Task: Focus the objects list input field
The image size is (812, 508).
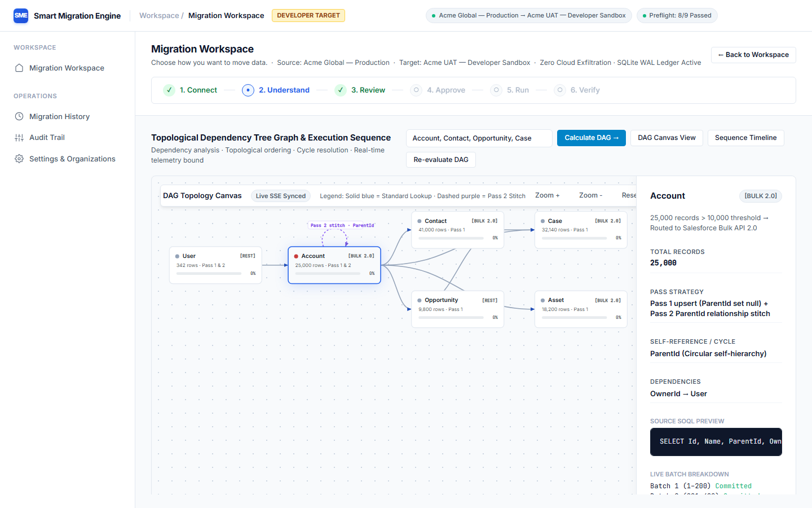Action: pos(479,138)
